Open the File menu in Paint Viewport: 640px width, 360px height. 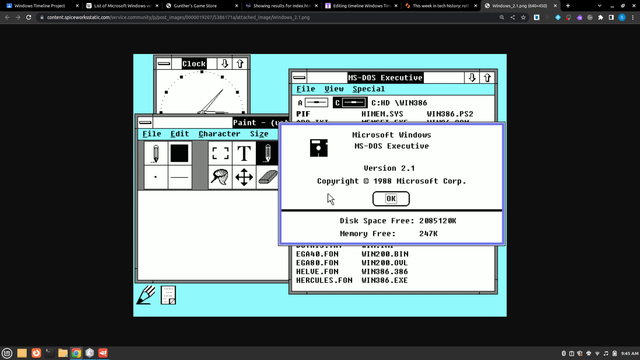pyautogui.click(x=151, y=134)
